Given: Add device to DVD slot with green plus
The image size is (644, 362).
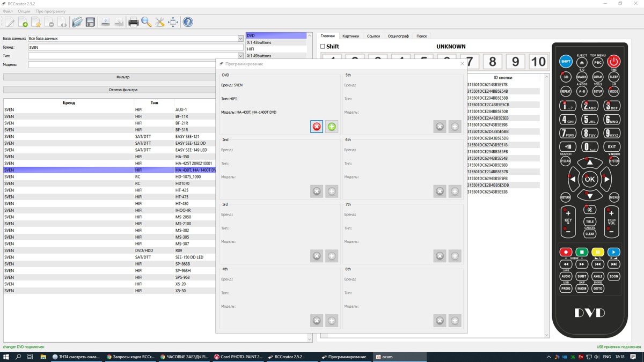Looking at the screenshot, I should click(332, 127).
